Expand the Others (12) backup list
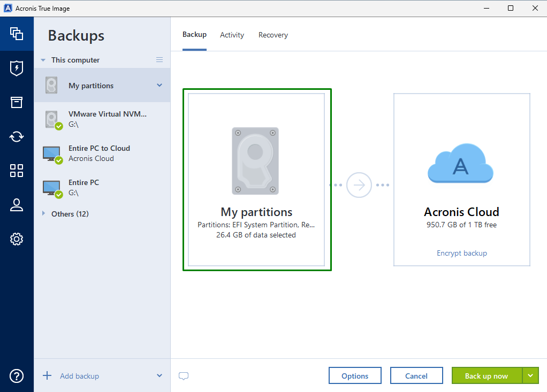The image size is (547, 392). click(43, 213)
